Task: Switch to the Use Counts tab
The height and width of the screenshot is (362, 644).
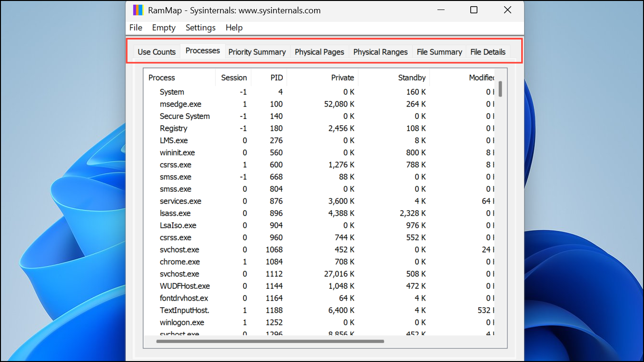Action: tap(157, 52)
